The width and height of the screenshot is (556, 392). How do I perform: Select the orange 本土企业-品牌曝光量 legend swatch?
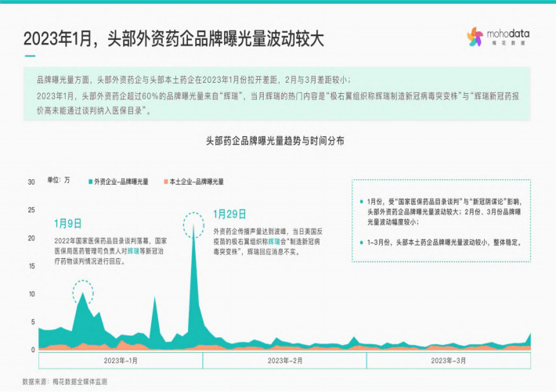(165, 182)
